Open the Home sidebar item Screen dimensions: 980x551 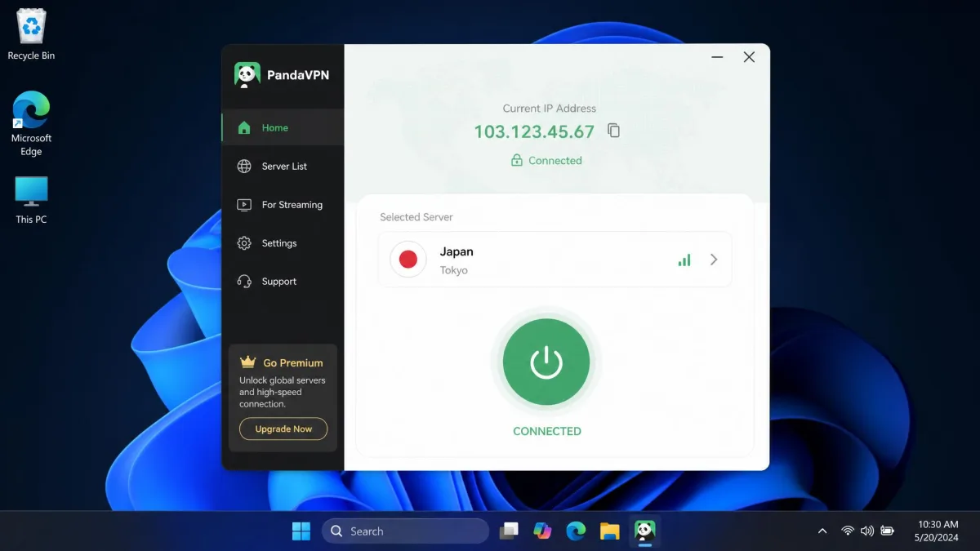coord(283,127)
